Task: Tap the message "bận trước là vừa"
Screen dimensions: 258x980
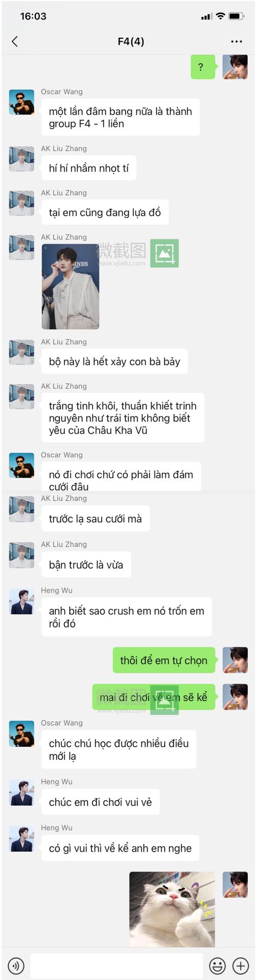Action: pyautogui.click(x=86, y=565)
